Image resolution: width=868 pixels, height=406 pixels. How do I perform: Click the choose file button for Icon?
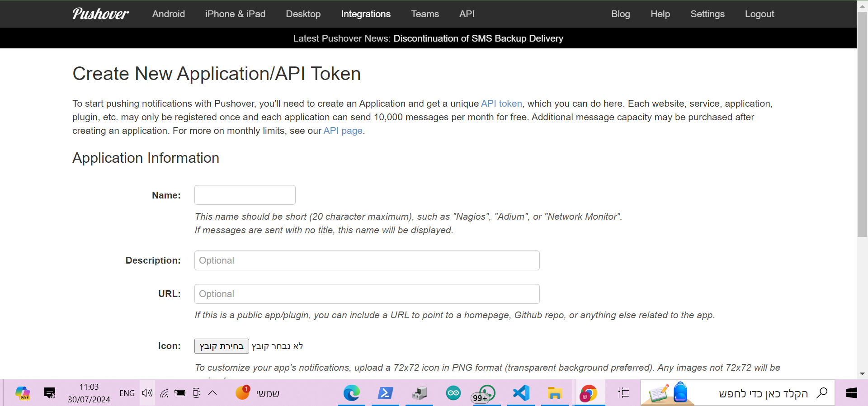pyautogui.click(x=222, y=346)
